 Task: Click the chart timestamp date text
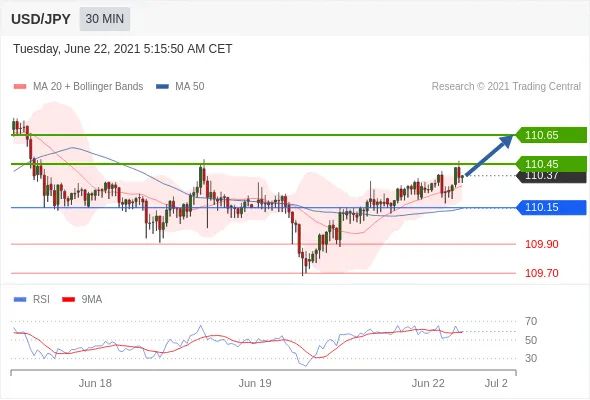coord(122,49)
